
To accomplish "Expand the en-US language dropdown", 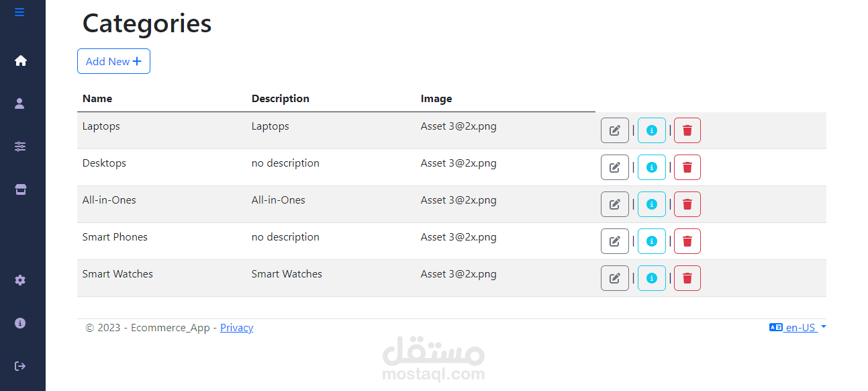I will click(798, 328).
